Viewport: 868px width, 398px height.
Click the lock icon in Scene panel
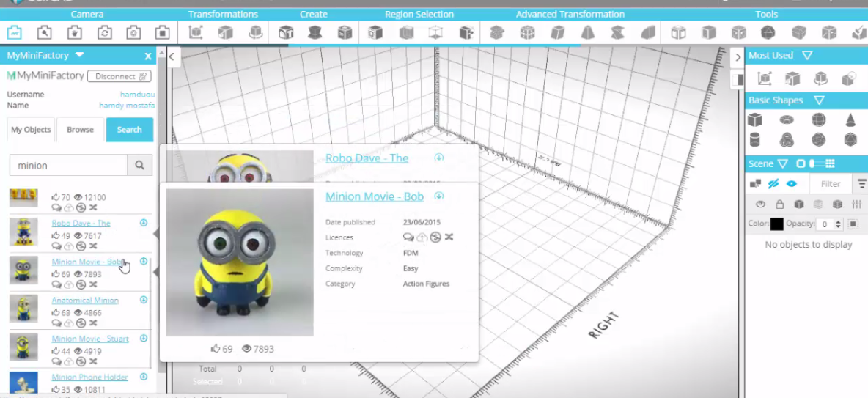(779, 204)
